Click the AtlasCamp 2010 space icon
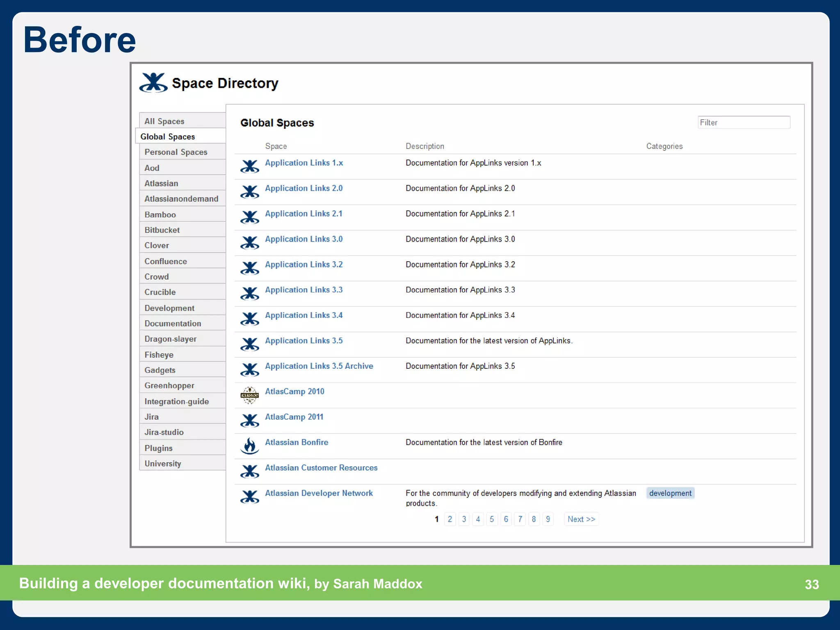 point(249,395)
